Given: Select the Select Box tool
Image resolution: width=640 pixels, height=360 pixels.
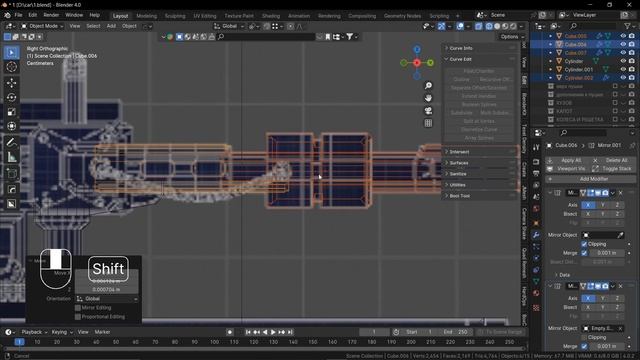Looking at the screenshot, I should tap(11, 53).
